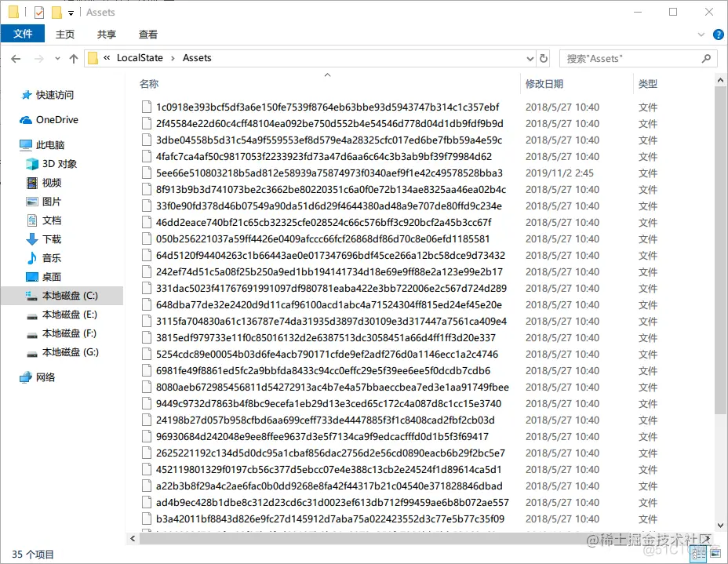Viewport: 728px width, 564px height.
Task: Click the properties checkmark quick access icon
Action: coord(39,13)
